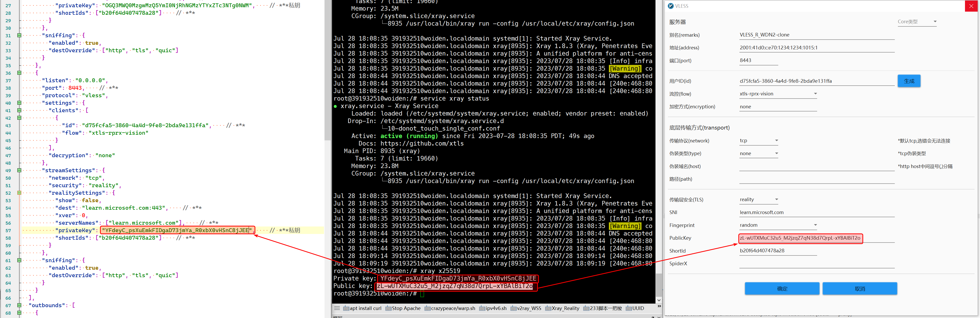Open the quick command bar hamburger menu
This screenshot has height=318, width=980.
337,308
